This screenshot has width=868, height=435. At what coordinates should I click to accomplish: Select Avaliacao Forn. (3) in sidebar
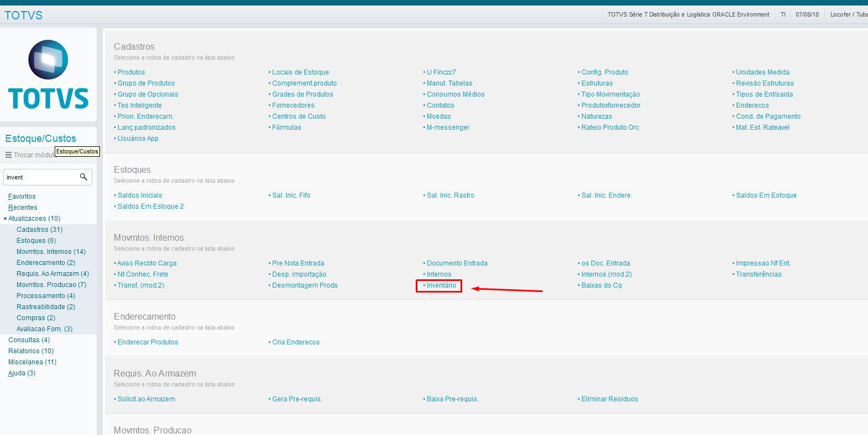tap(45, 329)
